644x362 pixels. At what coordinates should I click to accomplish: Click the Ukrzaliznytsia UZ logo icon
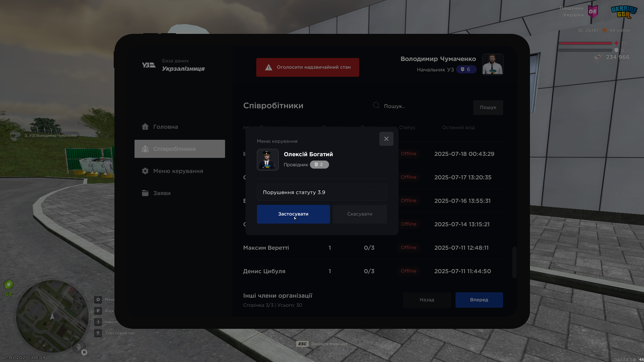point(148,65)
